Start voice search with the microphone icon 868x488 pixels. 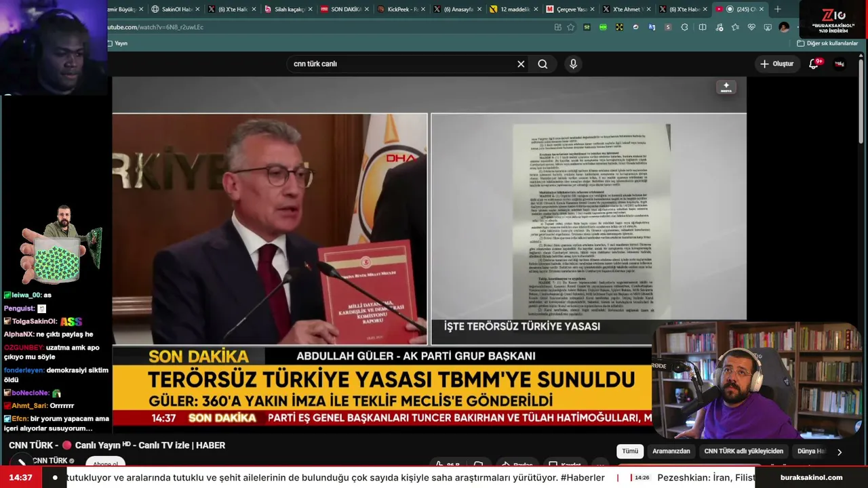(573, 64)
